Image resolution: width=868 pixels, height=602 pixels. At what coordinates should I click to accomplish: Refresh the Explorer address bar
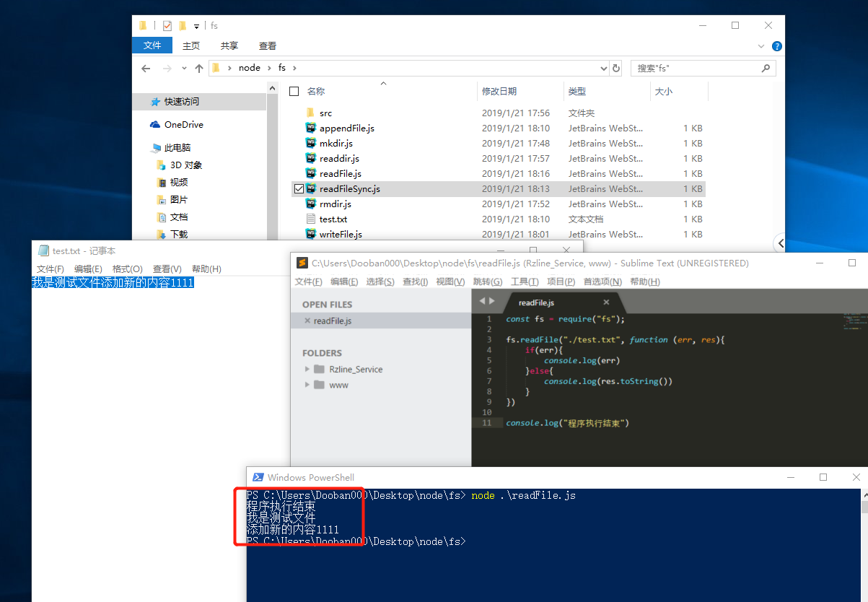[x=616, y=68]
